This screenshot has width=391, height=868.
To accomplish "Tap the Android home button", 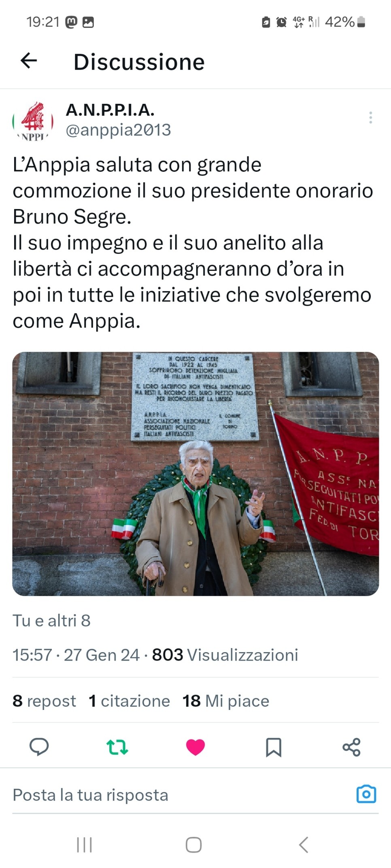I will [193, 845].
